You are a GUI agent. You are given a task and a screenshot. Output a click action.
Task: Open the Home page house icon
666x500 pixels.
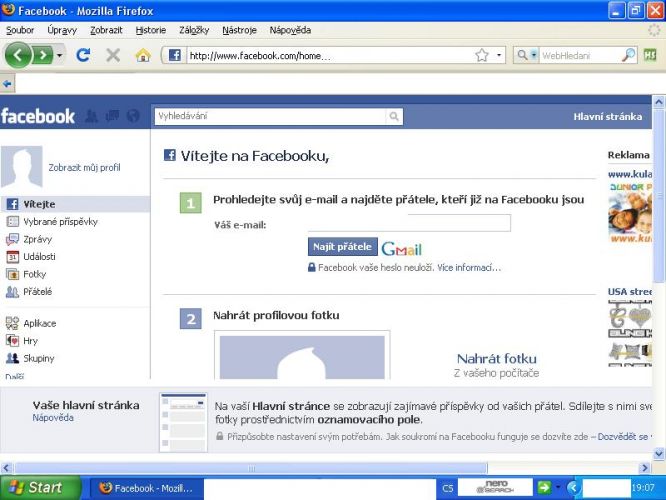[x=143, y=55]
